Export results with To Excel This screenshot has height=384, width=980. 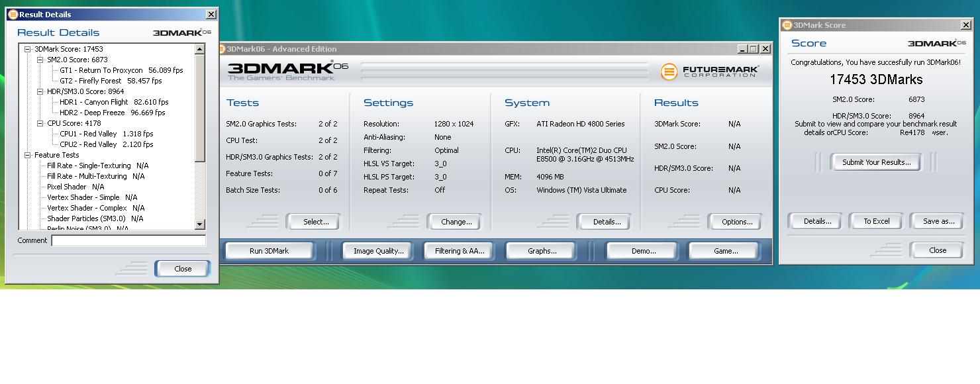point(876,221)
